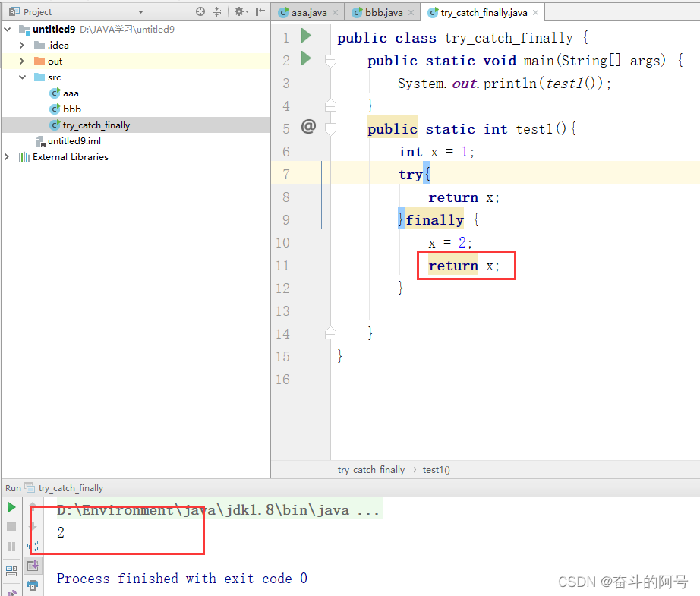This screenshot has height=596, width=700.
Task: Close the try_catch_finally.java tab
Action: [x=535, y=13]
